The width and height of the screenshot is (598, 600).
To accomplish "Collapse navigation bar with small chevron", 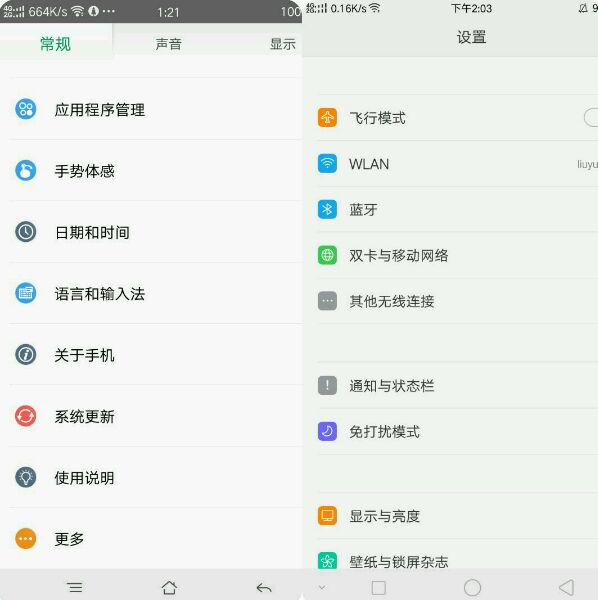I will tap(322, 587).
